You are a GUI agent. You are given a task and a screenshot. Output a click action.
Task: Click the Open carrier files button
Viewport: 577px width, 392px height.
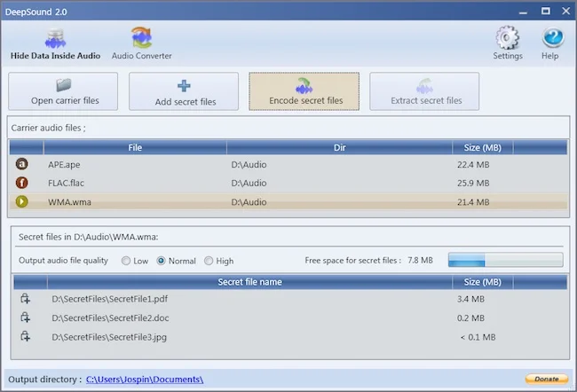pos(63,91)
